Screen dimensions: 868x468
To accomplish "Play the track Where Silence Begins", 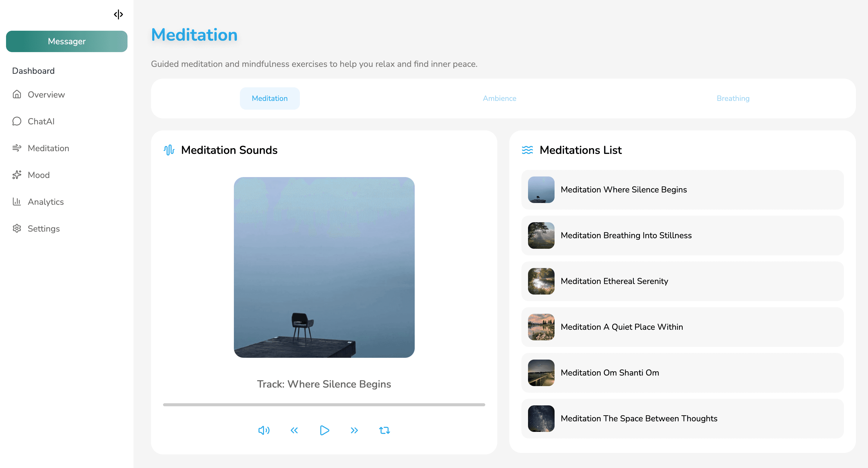I will click(x=324, y=430).
